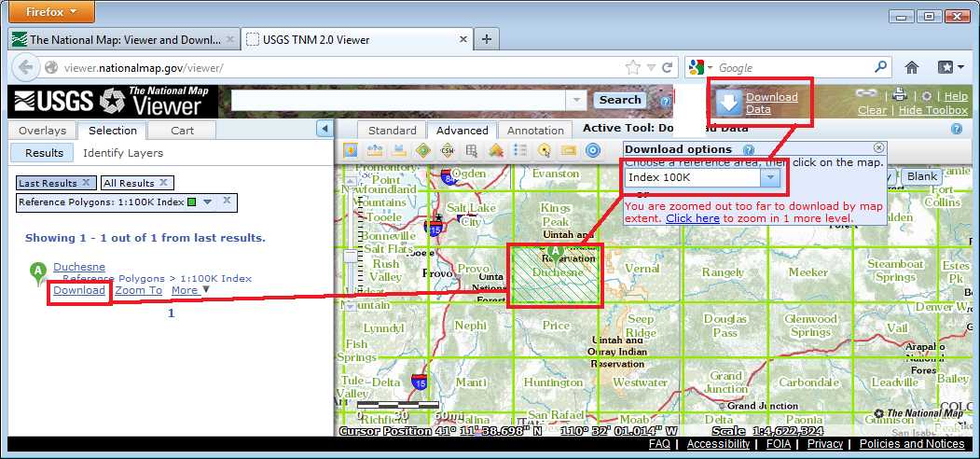This screenshot has width=980, height=459.
Task: Click the Firefox home icon
Action: (912, 67)
